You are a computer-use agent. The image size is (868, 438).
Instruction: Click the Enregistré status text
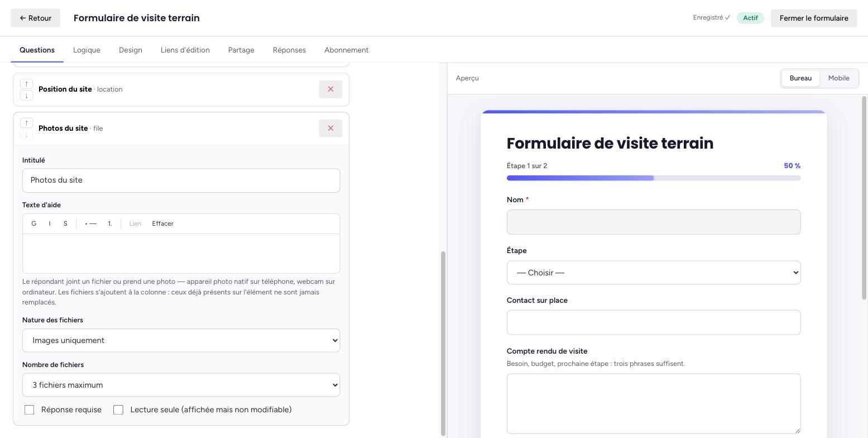(711, 18)
